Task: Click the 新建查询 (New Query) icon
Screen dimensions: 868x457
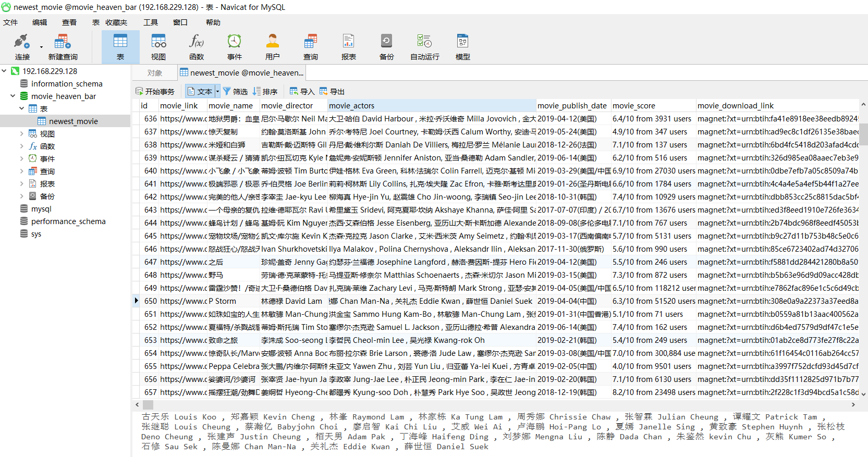Action: click(63, 46)
